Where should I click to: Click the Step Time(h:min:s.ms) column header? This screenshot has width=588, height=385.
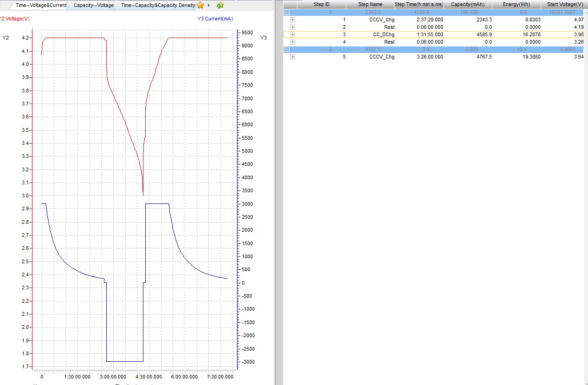(419, 4)
